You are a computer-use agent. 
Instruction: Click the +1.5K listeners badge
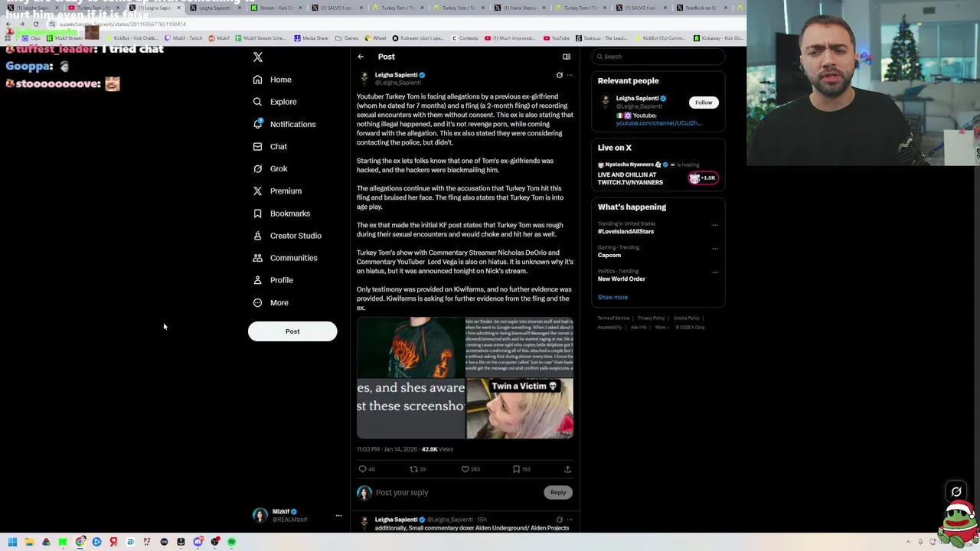tap(703, 178)
